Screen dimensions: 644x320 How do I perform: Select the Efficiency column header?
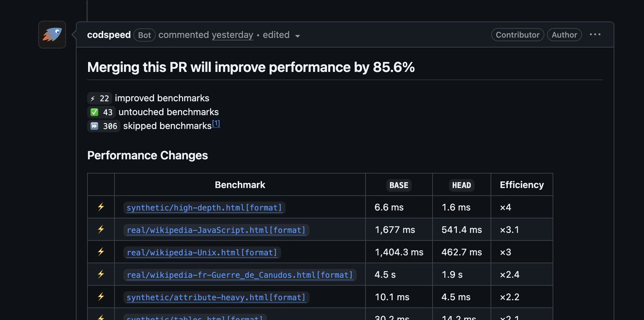(522, 185)
